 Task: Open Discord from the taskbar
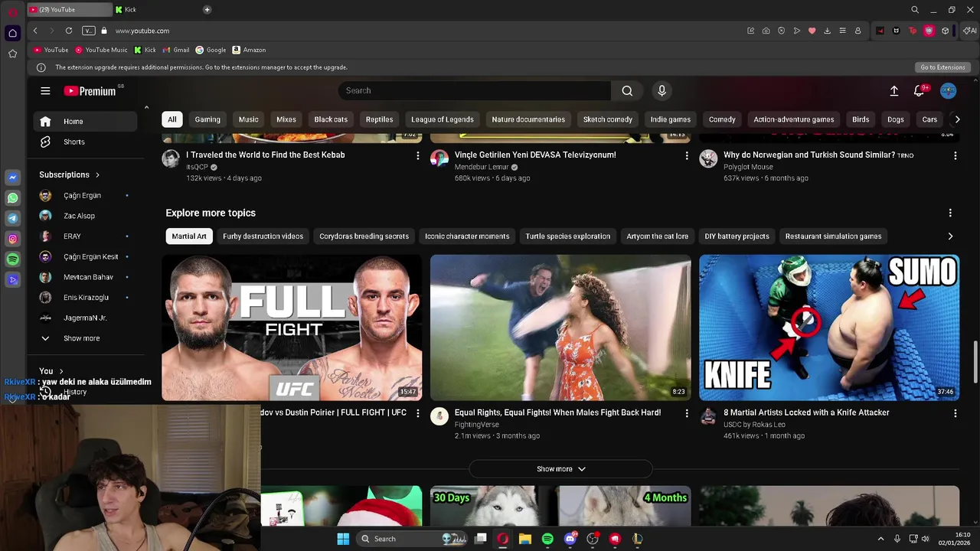click(x=570, y=539)
